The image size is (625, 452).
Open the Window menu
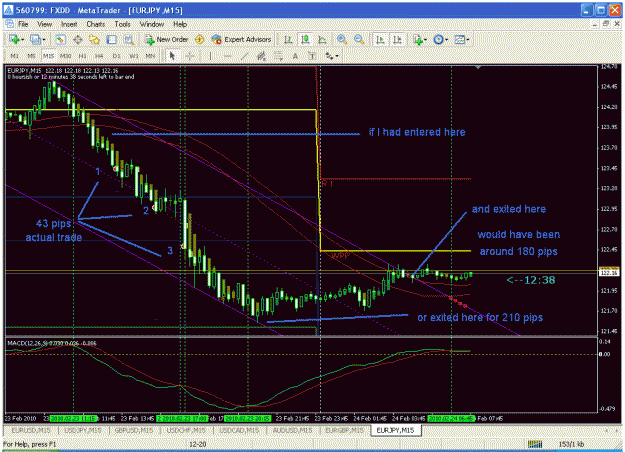point(151,24)
